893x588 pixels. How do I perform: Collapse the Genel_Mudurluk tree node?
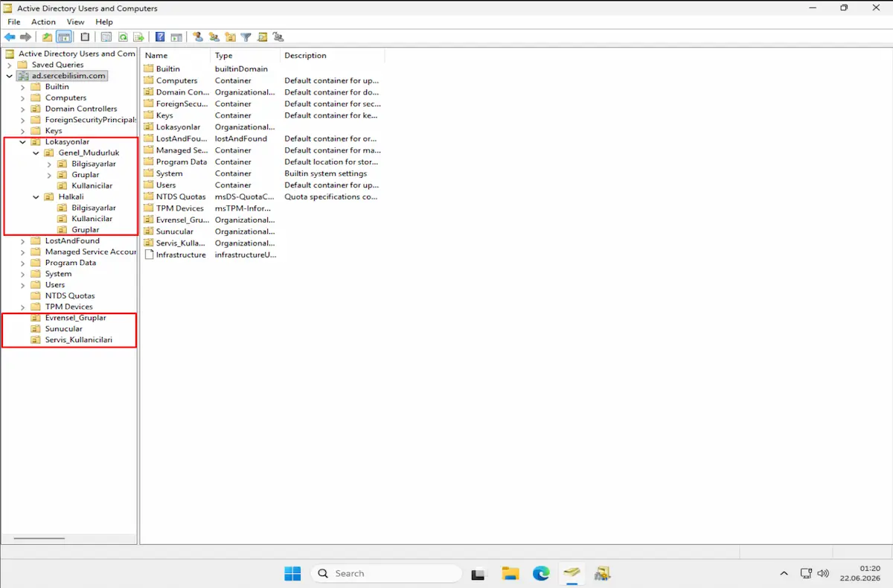click(36, 153)
